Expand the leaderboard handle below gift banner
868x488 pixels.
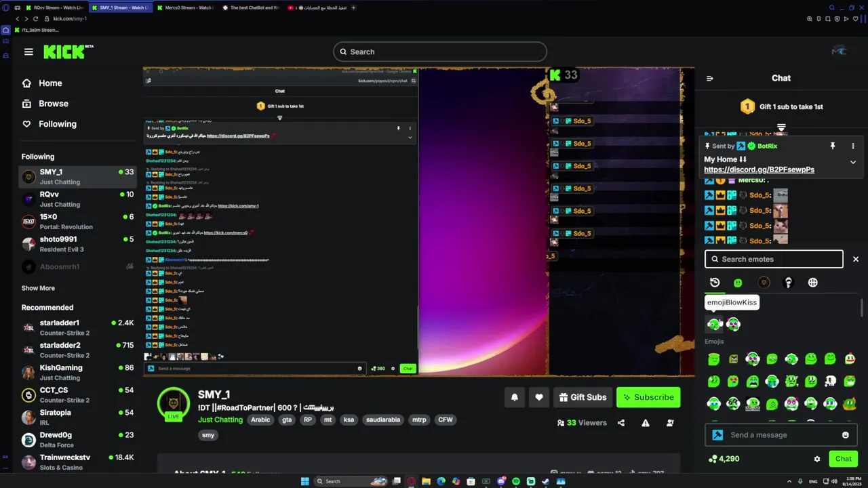click(x=781, y=127)
